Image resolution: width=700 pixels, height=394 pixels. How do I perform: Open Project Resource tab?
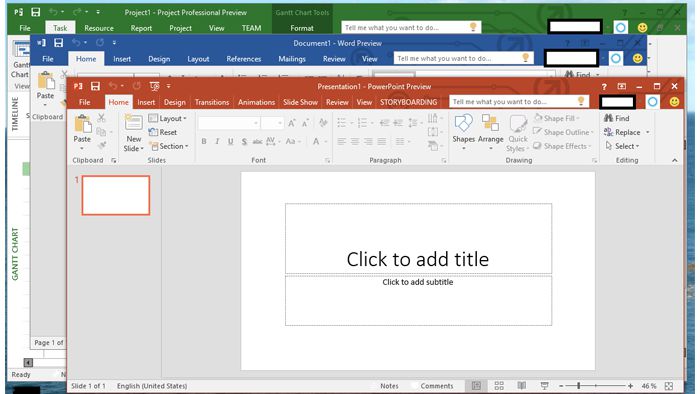tap(99, 28)
